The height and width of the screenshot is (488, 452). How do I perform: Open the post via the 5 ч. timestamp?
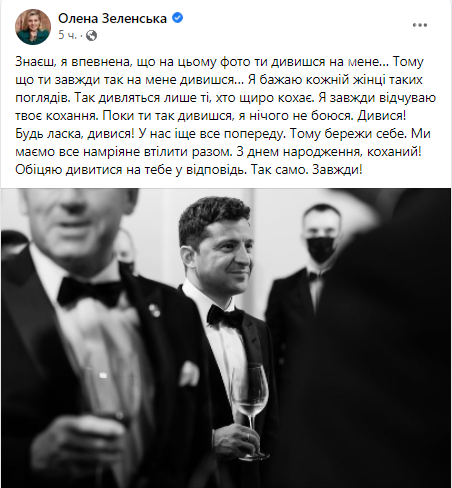[67, 35]
